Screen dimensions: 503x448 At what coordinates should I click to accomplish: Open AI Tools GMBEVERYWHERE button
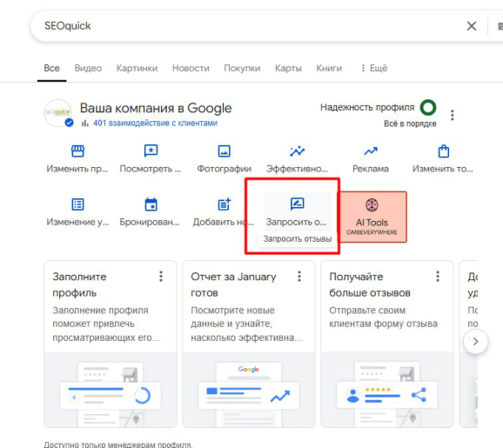point(372,217)
